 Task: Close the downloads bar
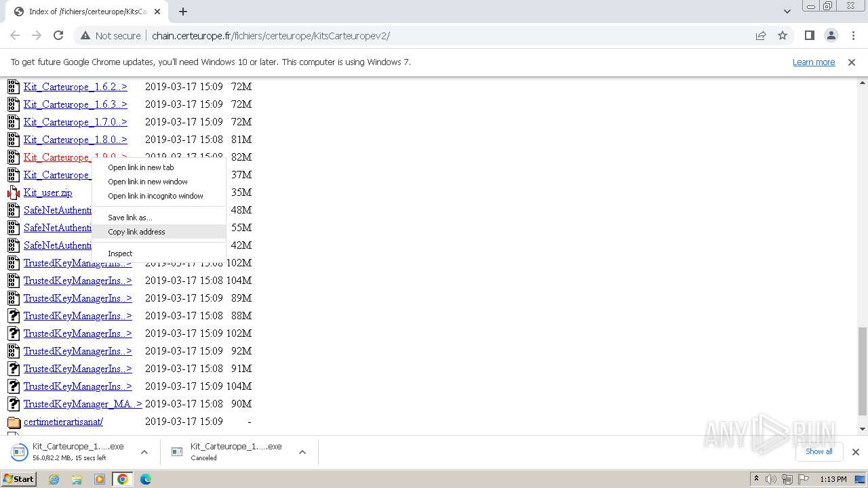pos(855,451)
